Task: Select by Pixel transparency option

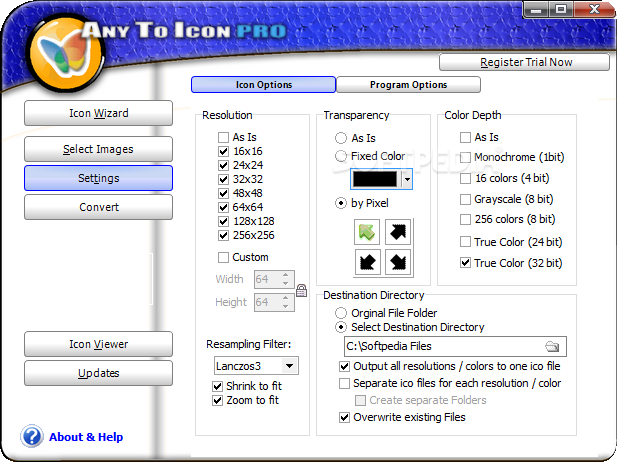Action: point(341,203)
